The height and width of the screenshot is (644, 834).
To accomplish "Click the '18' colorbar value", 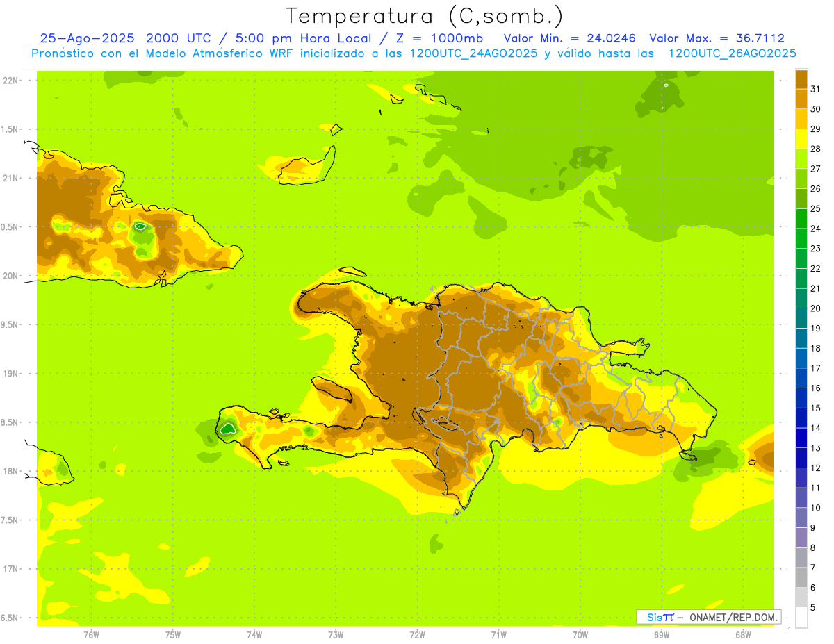I will coord(815,348).
